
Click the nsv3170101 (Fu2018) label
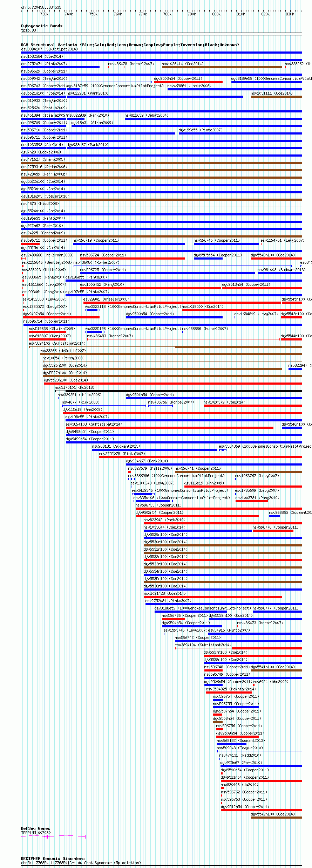pyautogui.click(x=75, y=387)
